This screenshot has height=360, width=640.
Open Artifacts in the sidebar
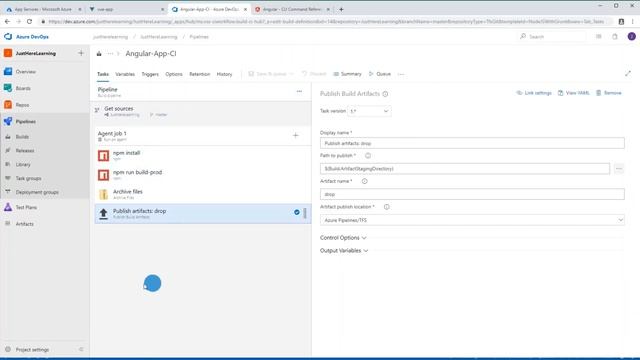coord(24,224)
